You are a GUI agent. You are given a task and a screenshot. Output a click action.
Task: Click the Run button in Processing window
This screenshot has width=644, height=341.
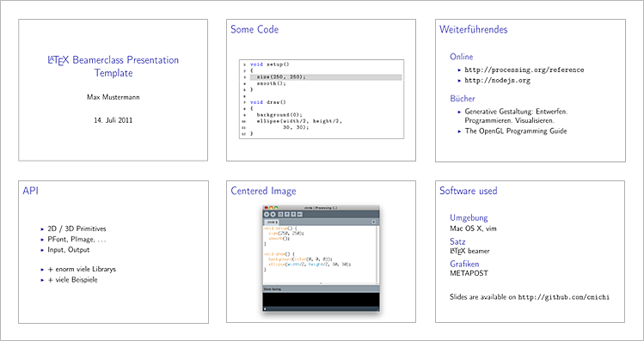[267, 214]
